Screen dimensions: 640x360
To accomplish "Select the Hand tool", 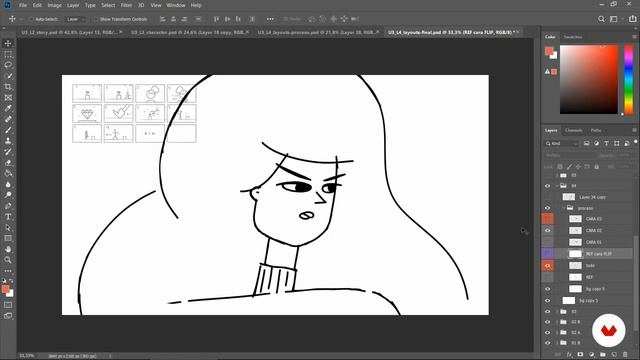I will click(x=8, y=249).
